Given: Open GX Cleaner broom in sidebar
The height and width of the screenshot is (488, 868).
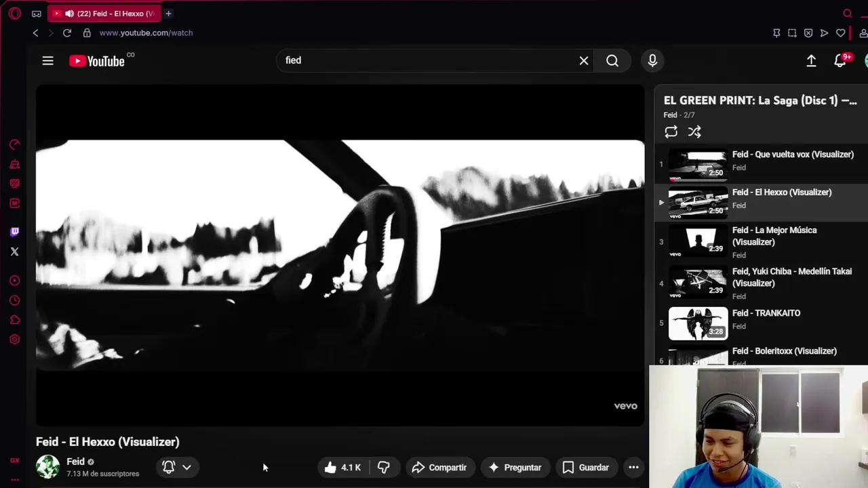Looking at the screenshot, I should click(x=14, y=164).
